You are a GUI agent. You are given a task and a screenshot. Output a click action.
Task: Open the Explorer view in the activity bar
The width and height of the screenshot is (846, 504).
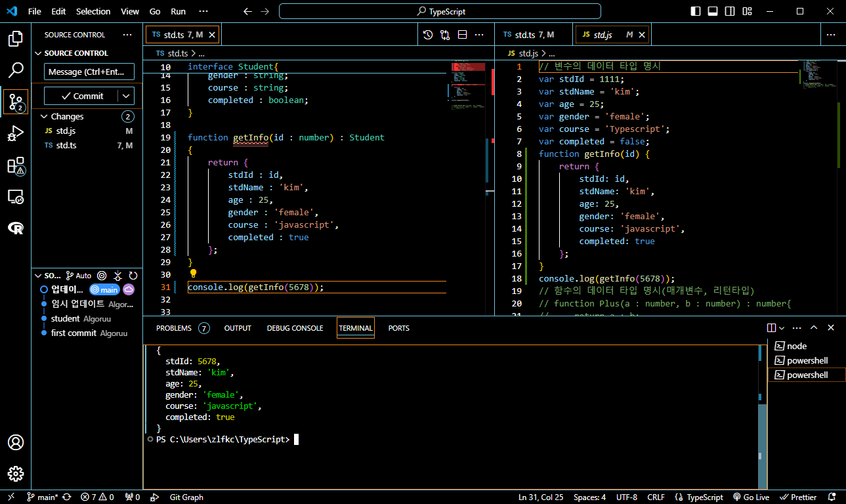tap(16, 39)
